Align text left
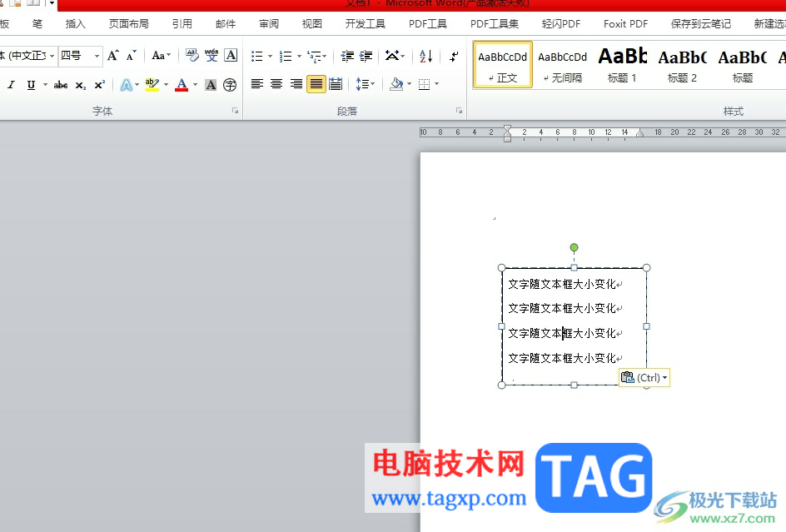Viewport: 786px width, 532px height. 256,84
